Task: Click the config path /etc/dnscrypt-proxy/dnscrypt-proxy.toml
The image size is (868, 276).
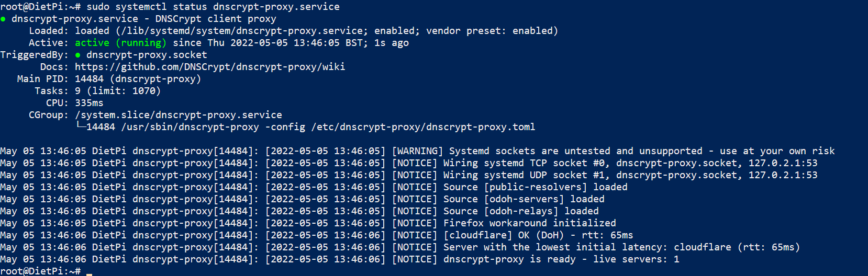Action: click(423, 127)
